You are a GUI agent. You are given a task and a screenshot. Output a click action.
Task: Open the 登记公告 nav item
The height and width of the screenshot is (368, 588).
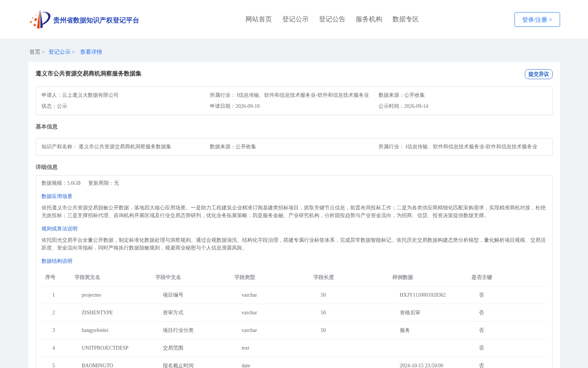(x=332, y=19)
